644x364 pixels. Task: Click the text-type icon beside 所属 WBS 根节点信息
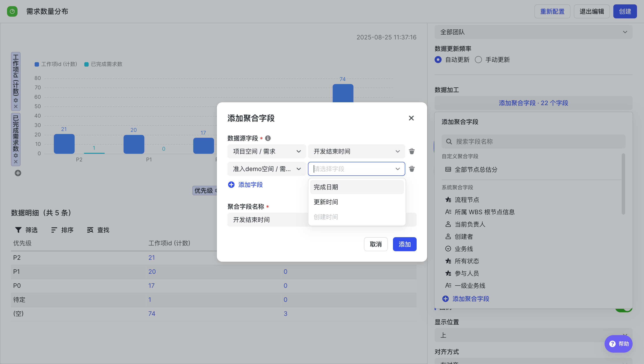click(x=448, y=212)
